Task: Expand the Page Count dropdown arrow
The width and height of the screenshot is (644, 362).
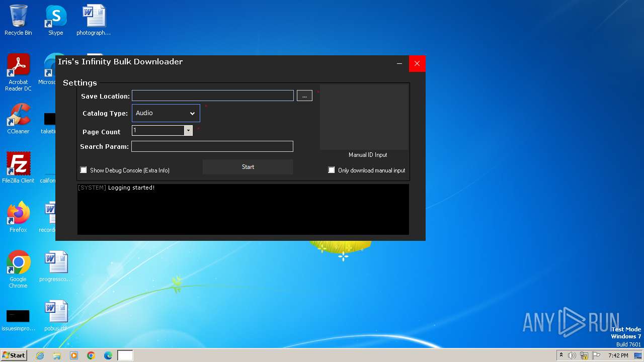Action: tap(188, 131)
